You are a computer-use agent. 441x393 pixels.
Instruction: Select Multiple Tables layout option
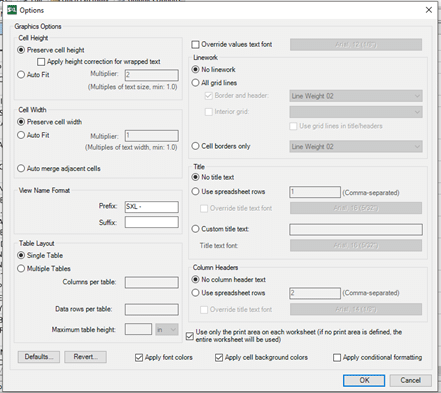coord(21,269)
